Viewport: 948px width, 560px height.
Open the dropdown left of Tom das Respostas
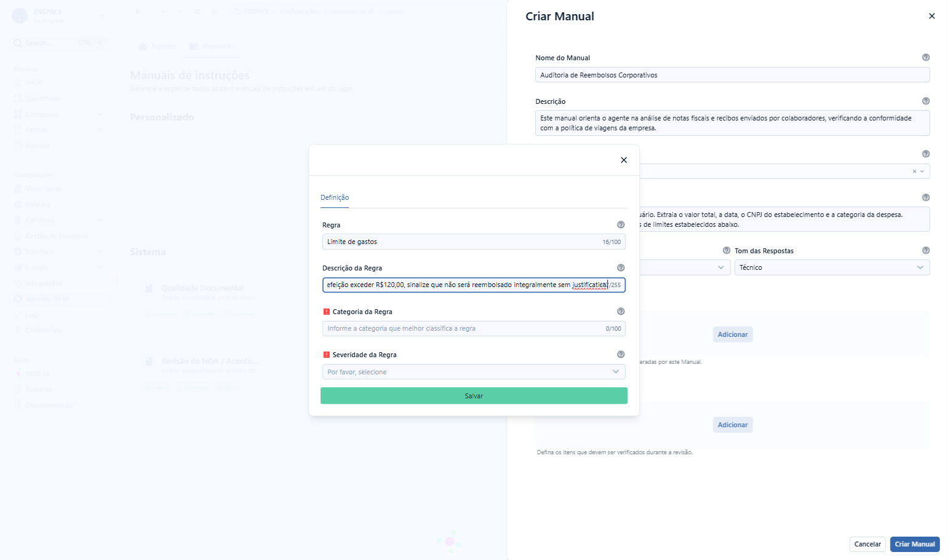click(685, 267)
